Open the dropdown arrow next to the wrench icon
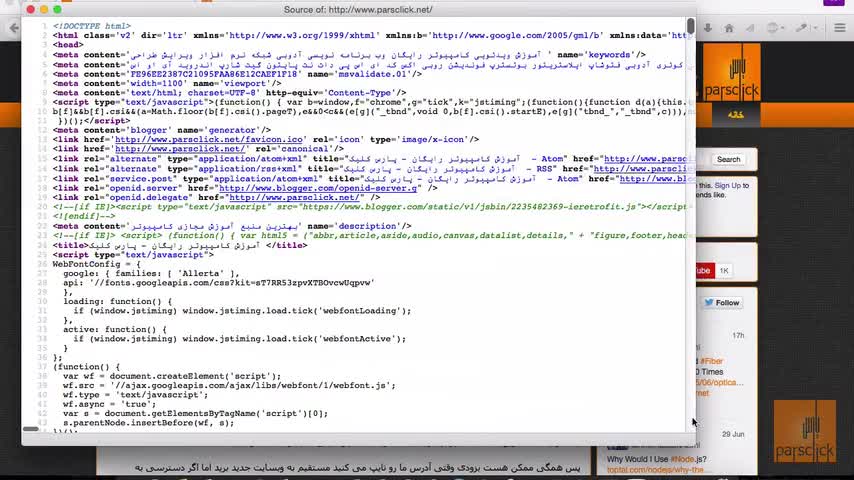This screenshot has width=854, height=480. click(x=815, y=28)
